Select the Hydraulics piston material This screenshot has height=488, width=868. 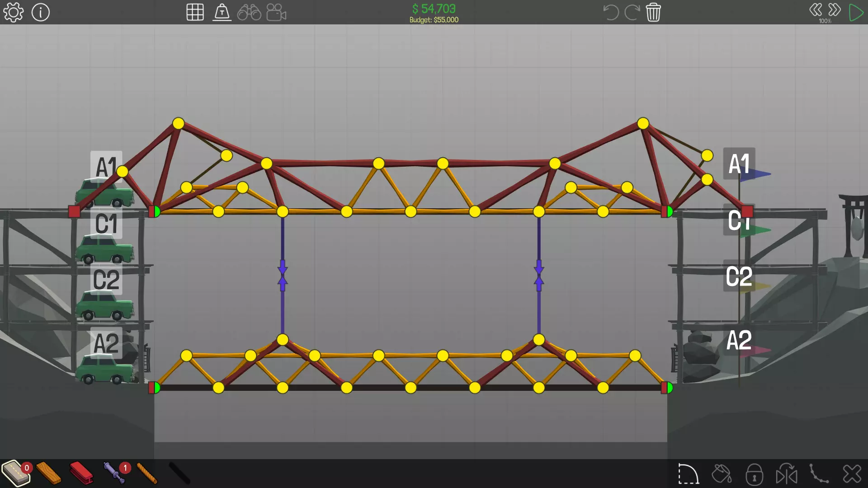coord(114,473)
